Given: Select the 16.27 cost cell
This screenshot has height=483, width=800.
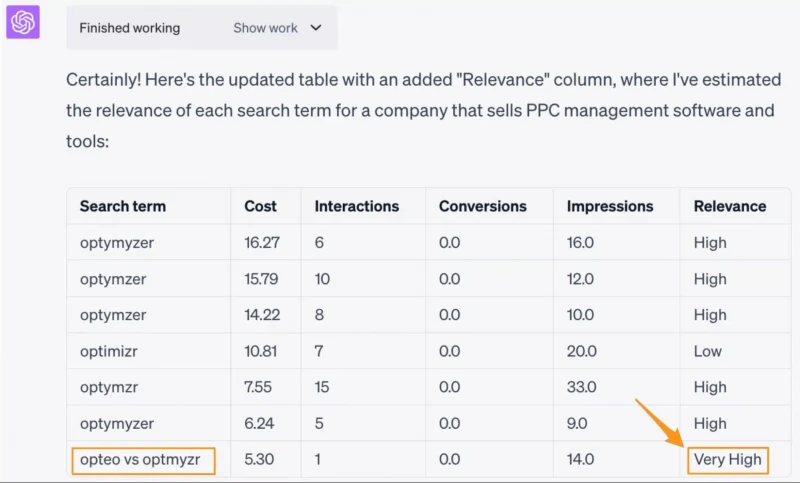Looking at the screenshot, I should coord(262,242).
